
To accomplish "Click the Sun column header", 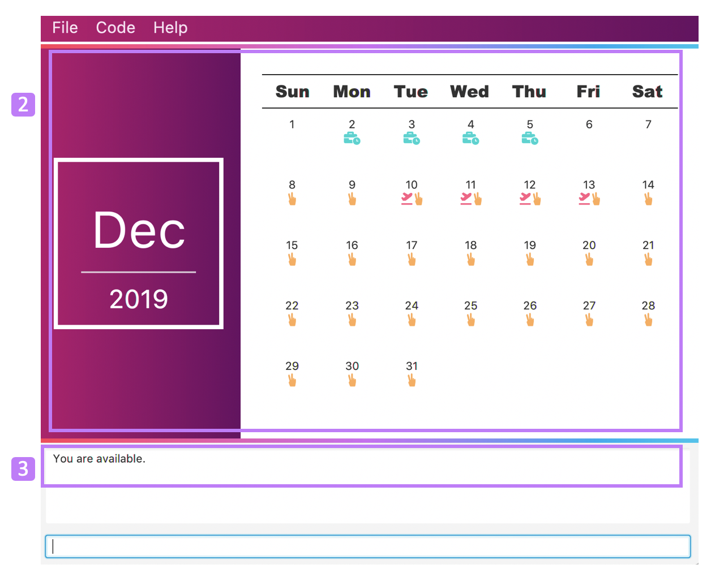I will (293, 92).
